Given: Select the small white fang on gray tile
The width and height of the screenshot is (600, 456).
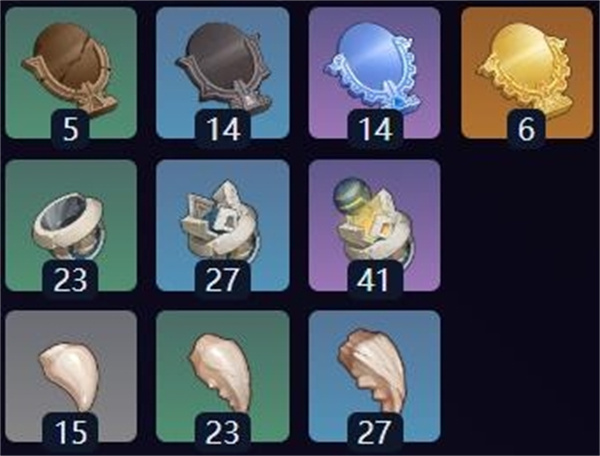Looking at the screenshot, I should click(x=71, y=375).
